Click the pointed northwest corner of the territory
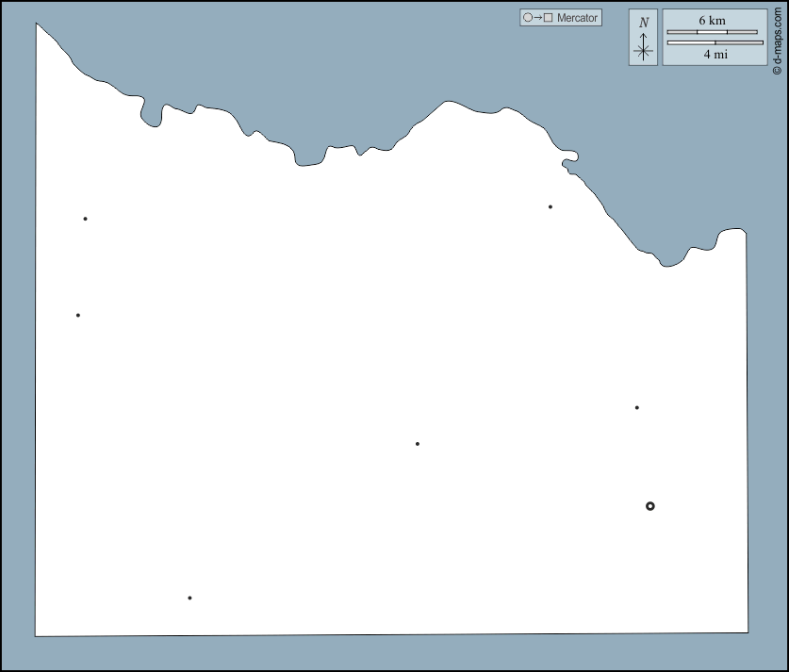 pos(37,24)
